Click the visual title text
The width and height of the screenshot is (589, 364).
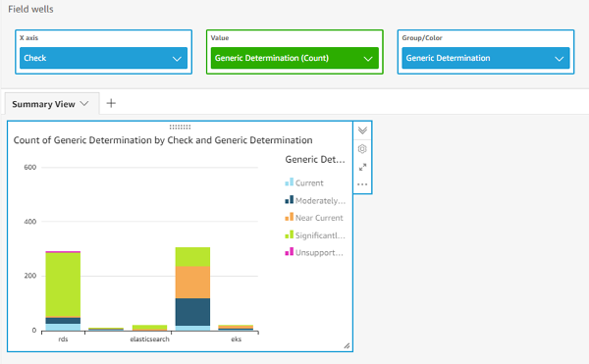click(x=163, y=140)
